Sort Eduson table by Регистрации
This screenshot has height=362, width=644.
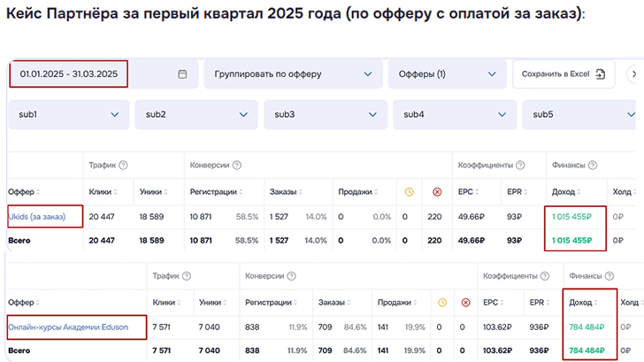(272, 303)
